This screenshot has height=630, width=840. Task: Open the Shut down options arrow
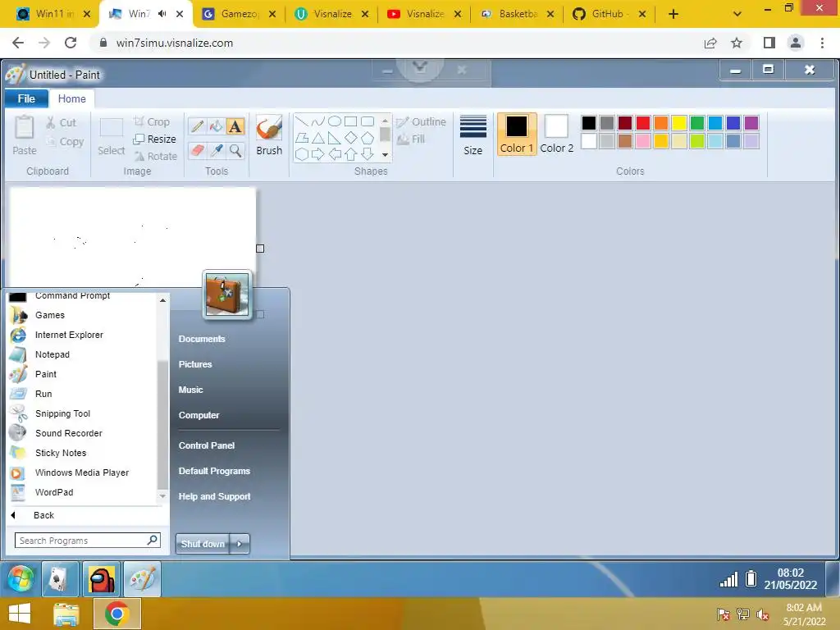click(240, 544)
